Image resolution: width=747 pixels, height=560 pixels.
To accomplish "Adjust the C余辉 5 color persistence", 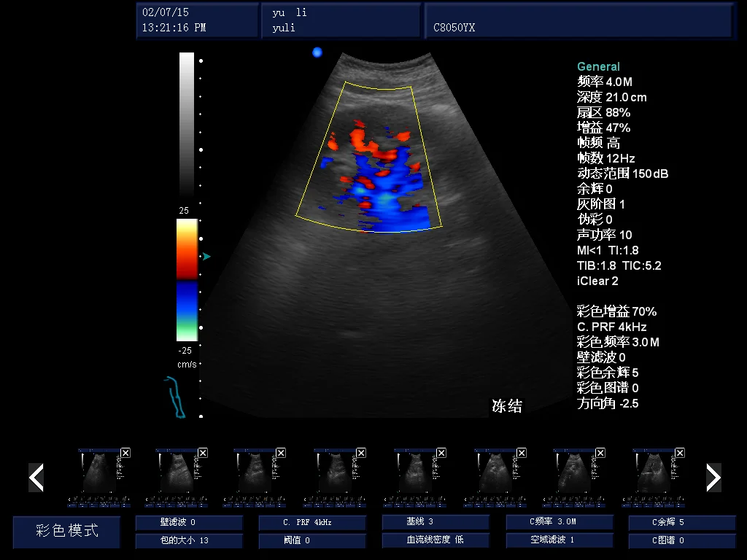I will tap(682, 522).
